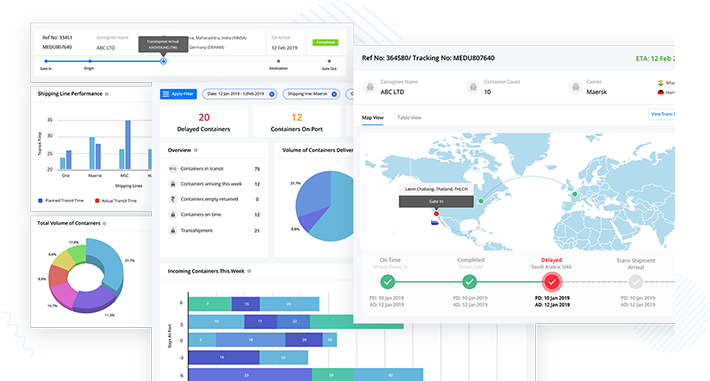
Task: Click the View Trans button
Action: pyautogui.click(x=662, y=114)
